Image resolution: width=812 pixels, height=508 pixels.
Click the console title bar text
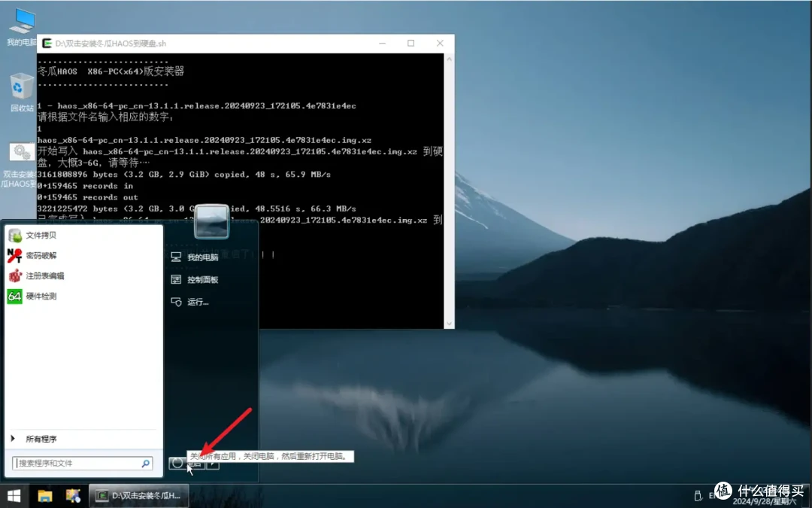(x=111, y=44)
